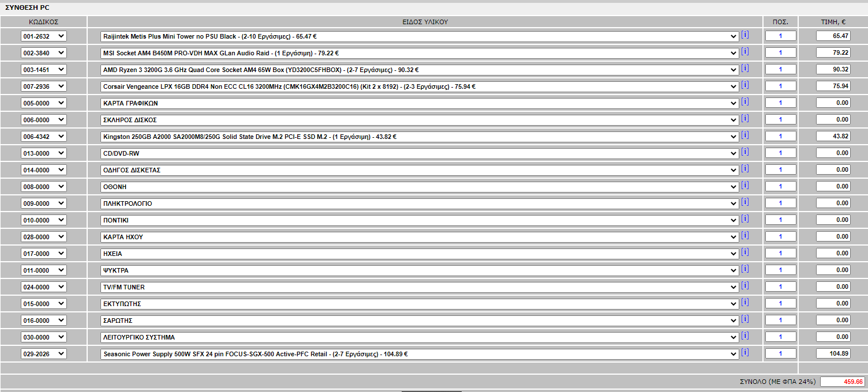Open the ΠΛΗΚΤΡΟΛΟΓΙΟ item dropdown
868x392 pixels.
pyautogui.click(x=419, y=203)
